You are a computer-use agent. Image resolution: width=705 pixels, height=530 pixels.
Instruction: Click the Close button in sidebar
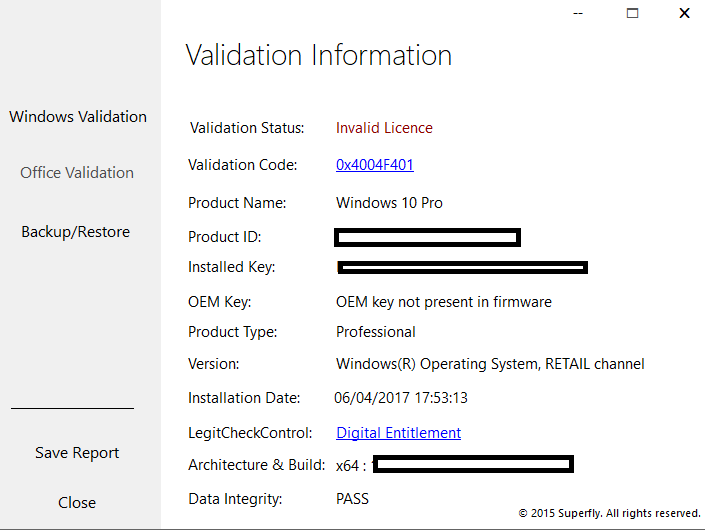click(77, 503)
